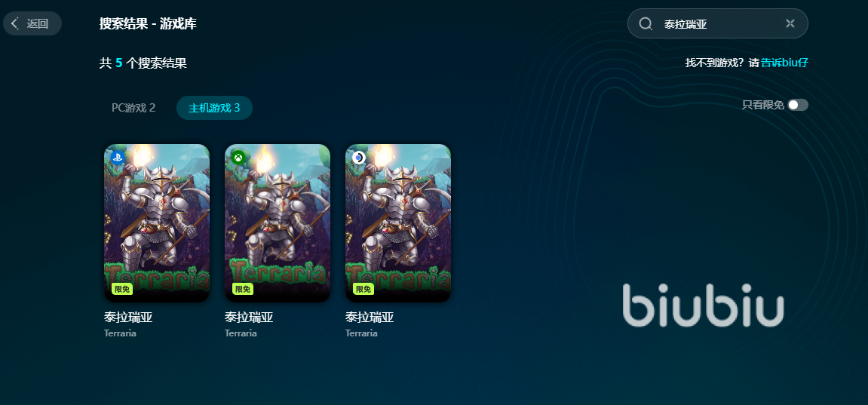Switch to the PC游戏 2 tab

point(133,108)
